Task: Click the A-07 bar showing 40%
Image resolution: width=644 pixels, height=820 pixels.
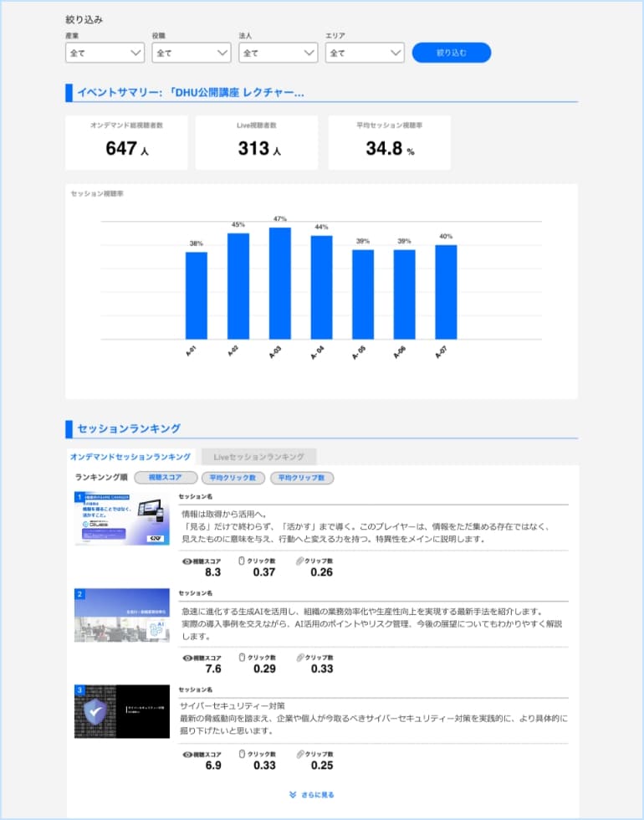Action: [446, 292]
